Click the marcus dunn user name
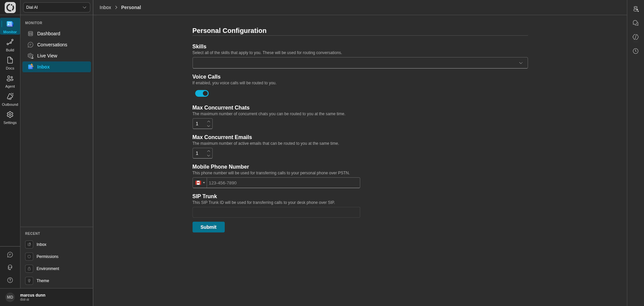The height and width of the screenshot is (306, 644). (33, 295)
